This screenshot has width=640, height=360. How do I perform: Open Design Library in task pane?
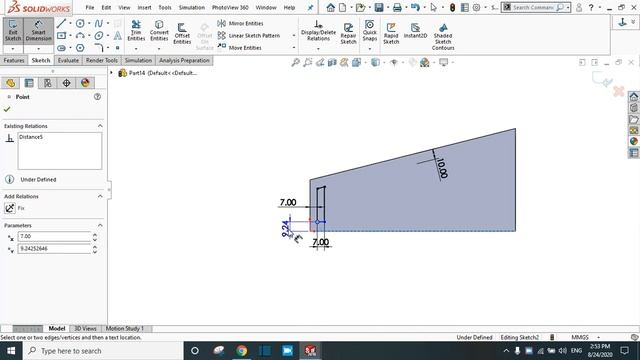tap(633, 108)
